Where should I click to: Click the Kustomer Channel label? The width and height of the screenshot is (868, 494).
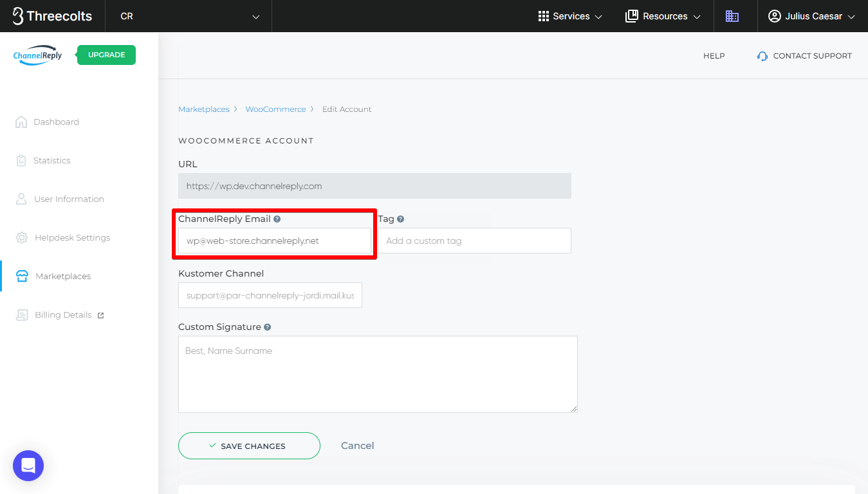coord(221,273)
